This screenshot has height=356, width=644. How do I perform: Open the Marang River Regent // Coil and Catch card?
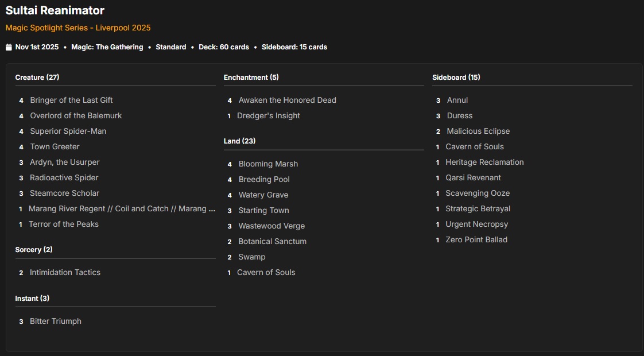122,209
